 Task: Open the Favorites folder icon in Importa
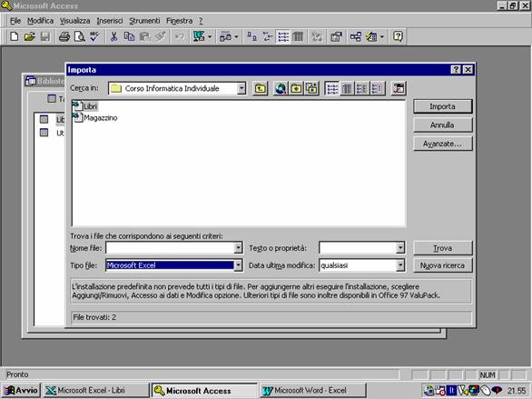pyautogui.click(x=296, y=89)
